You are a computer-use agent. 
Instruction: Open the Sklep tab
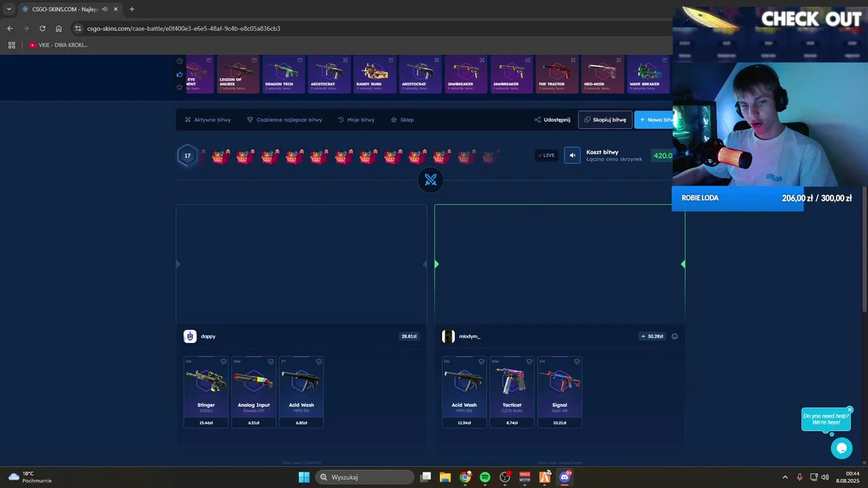402,120
